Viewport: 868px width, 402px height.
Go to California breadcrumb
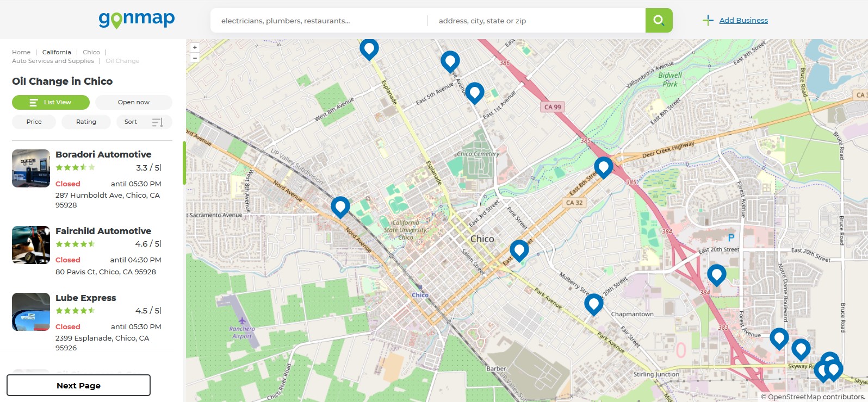[x=57, y=52]
